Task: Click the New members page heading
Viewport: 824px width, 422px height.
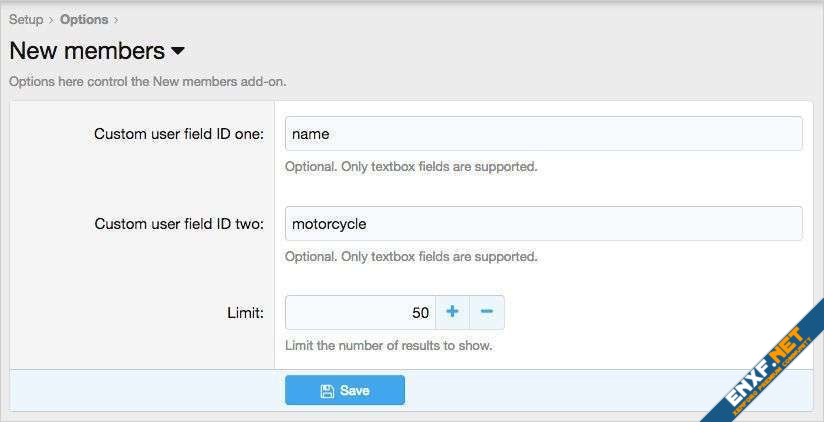Action: click(x=86, y=50)
